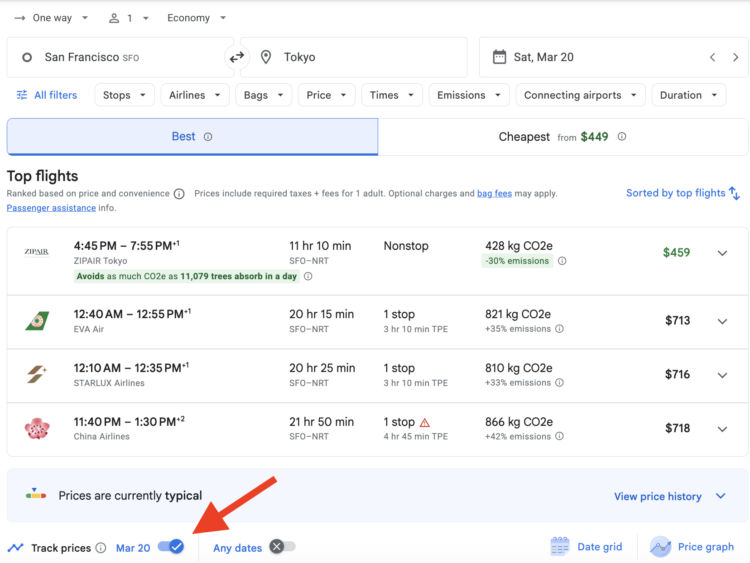
Task: Swap origin and destination airports
Action: 237,57
